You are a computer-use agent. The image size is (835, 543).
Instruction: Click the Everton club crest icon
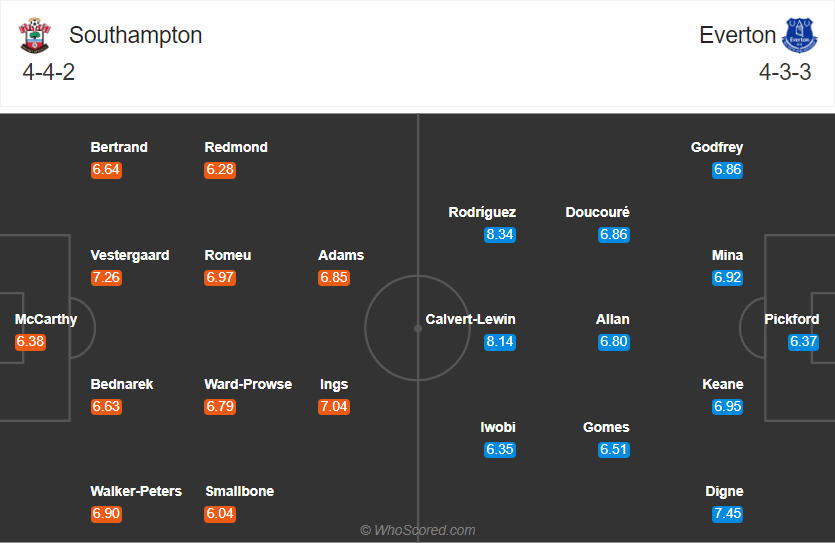click(799, 36)
